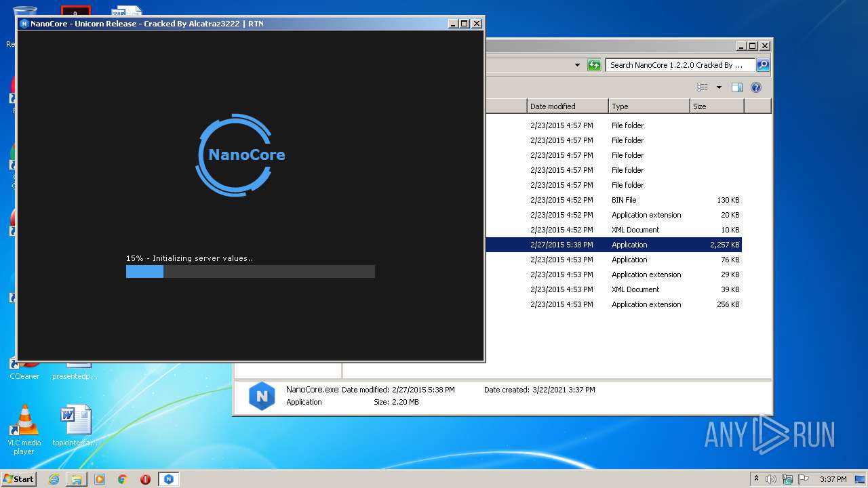Open the view options dropdown arrow
The image size is (868, 488).
click(x=719, y=87)
